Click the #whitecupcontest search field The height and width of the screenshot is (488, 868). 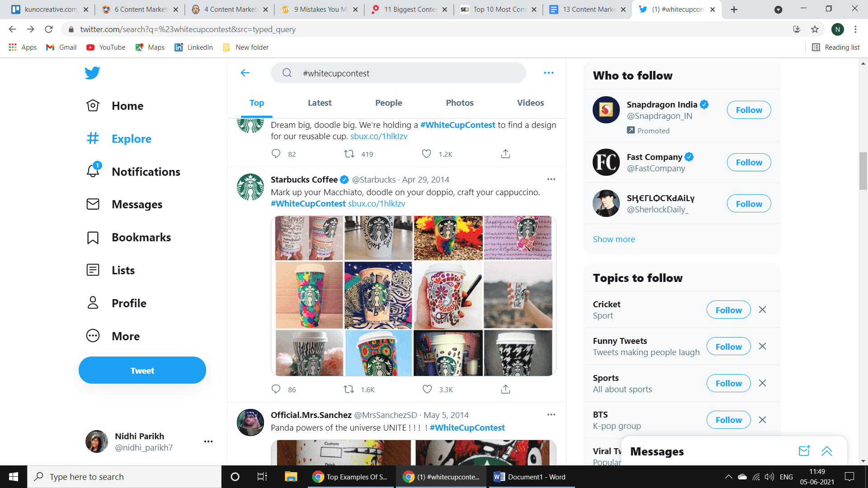tap(398, 73)
